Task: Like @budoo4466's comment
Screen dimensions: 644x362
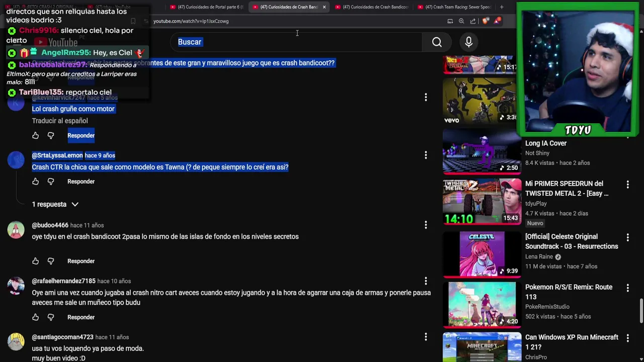Action: [x=35, y=261]
